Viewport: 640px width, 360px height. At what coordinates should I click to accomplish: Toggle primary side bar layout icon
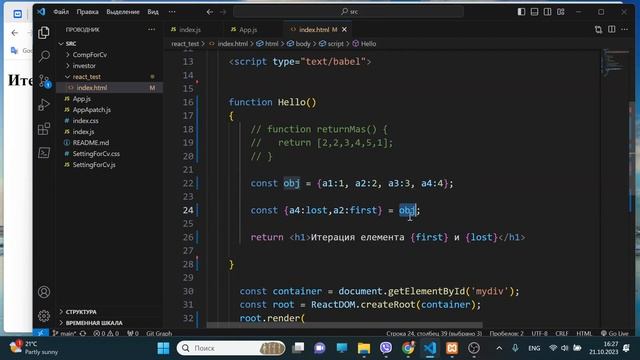[521, 12]
